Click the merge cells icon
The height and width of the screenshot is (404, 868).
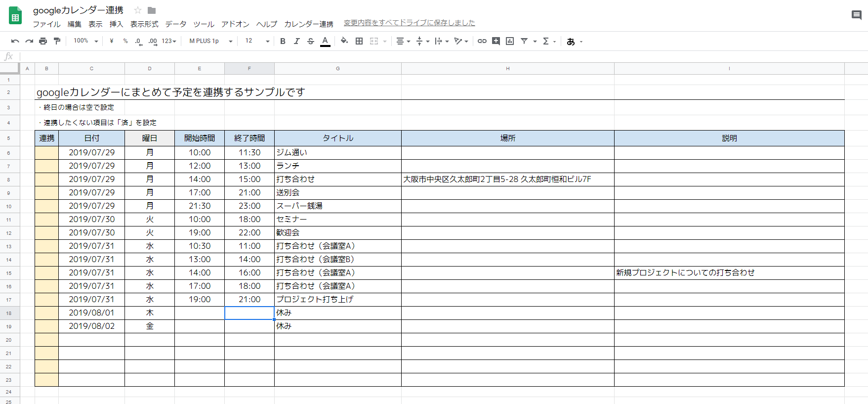click(x=374, y=41)
